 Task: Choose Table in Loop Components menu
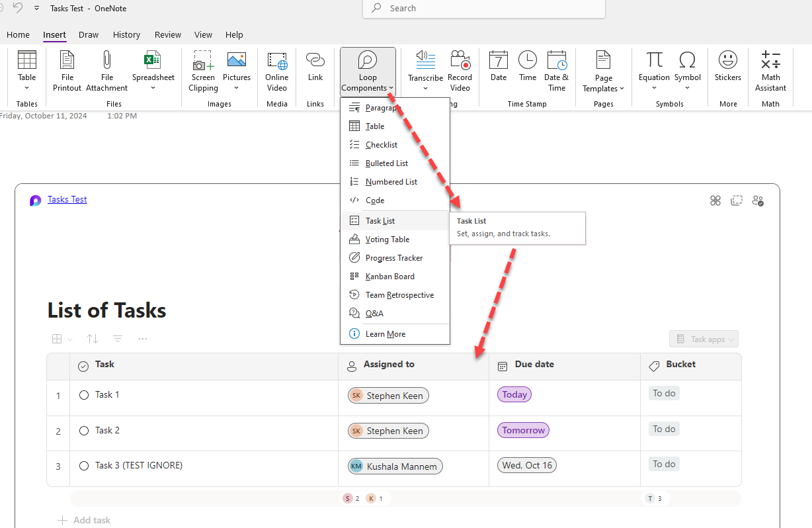(395, 126)
